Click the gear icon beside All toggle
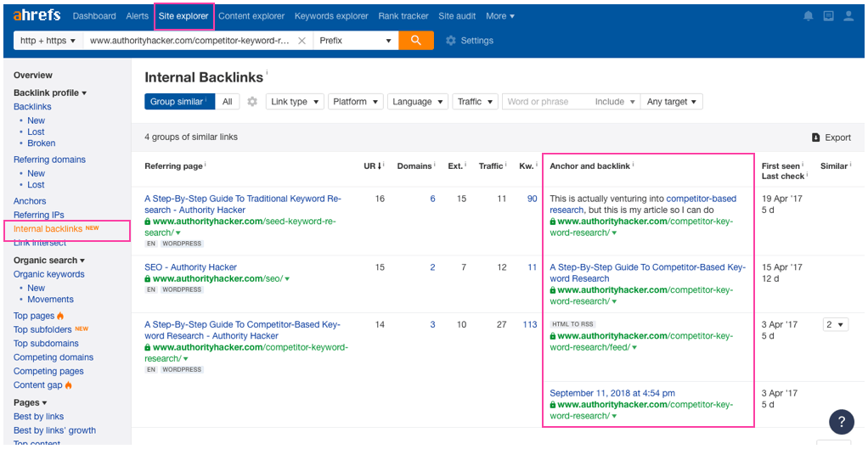Viewport: 868px width, 449px height. point(252,102)
